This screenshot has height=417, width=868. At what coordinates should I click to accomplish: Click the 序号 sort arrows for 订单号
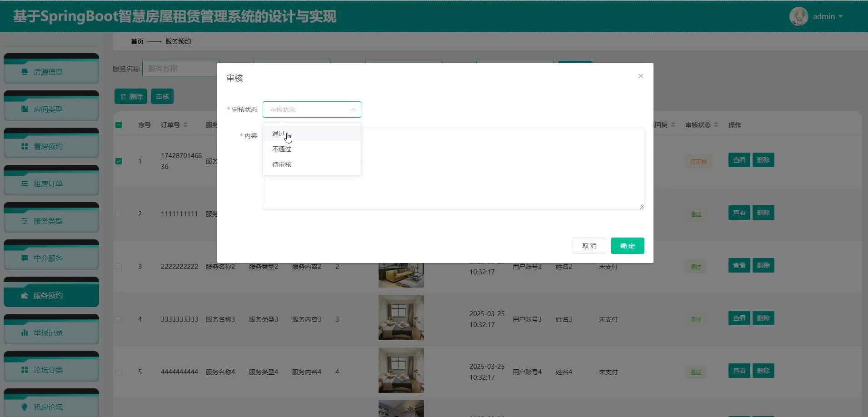[185, 125]
